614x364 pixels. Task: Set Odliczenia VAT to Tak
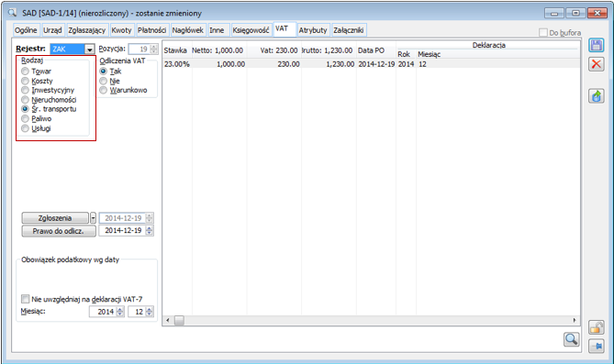point(104,72)
